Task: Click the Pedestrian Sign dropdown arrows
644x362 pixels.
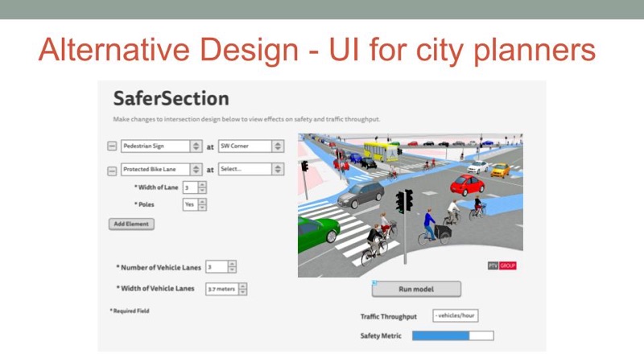Action: (x=196, y=146)
